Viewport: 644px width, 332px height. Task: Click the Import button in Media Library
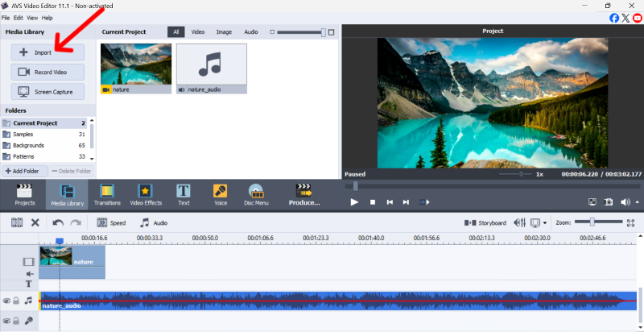coord(47,52)
